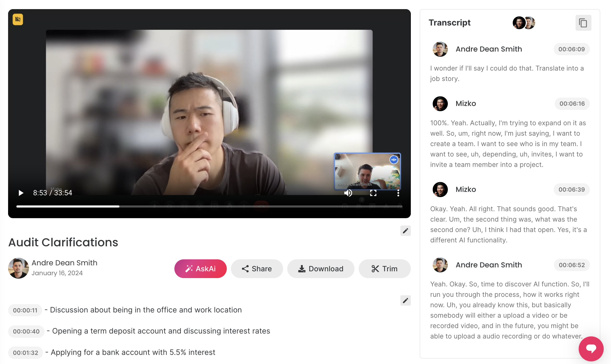Mute the video volume
Screen dimensions: 611x364
click(348, 193)
